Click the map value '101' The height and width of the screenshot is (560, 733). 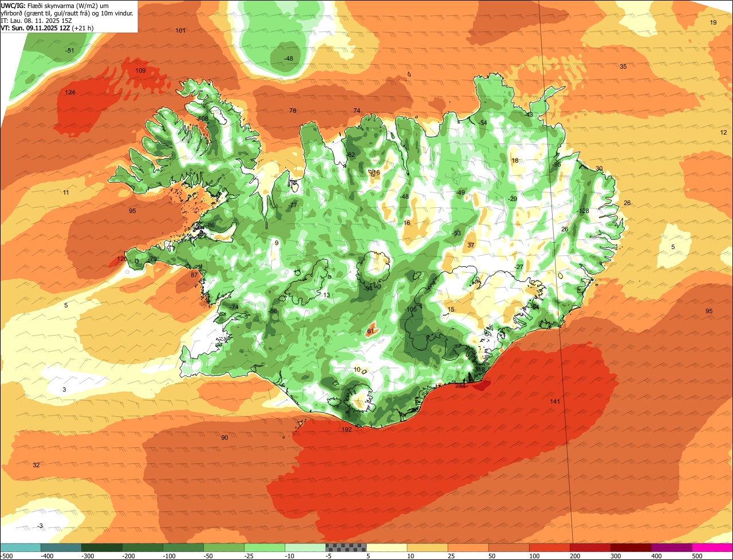[x=180, y=30]
